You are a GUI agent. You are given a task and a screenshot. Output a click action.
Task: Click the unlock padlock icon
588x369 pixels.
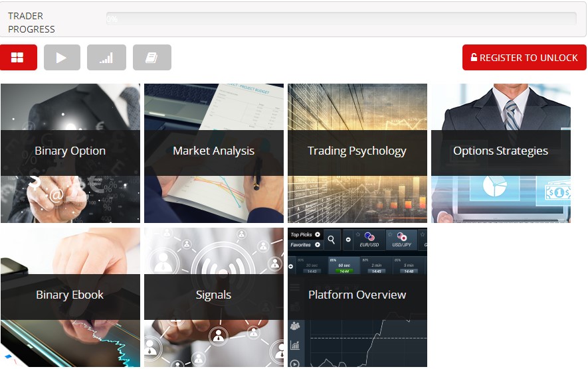(x=474, y=57)
